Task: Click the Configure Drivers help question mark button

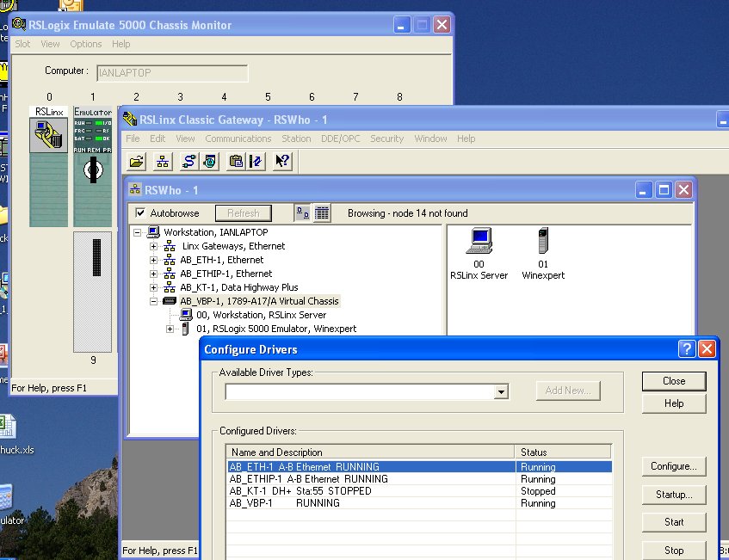Action: pyautogui.click(x=687, y=348)
